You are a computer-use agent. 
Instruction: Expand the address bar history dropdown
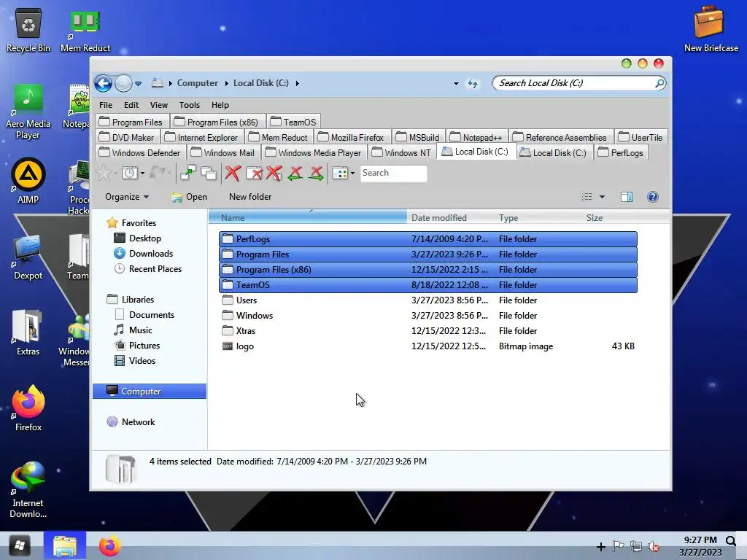click(x=456, y=84)
